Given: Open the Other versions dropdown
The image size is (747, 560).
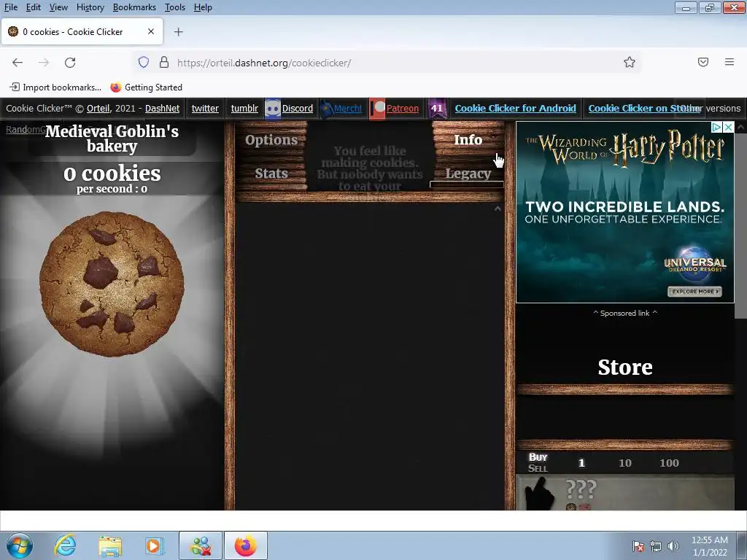Looking at the screenshot, I should [711, 108].
